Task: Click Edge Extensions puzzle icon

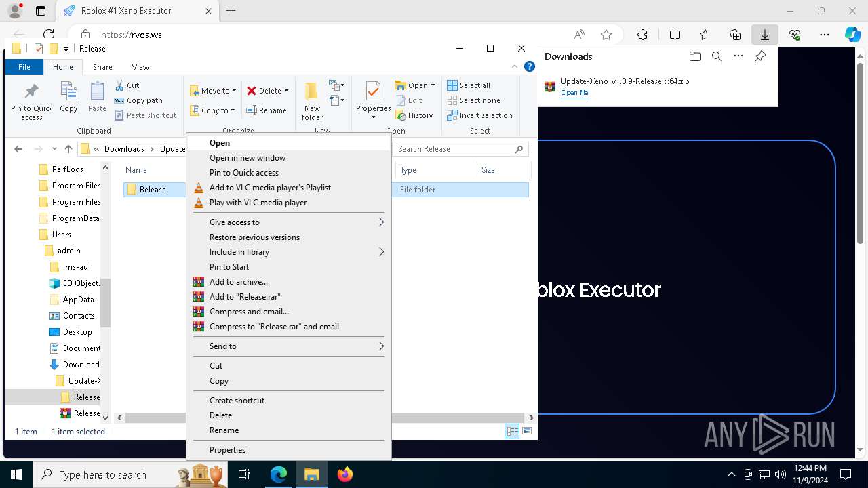Action: click(x=642, y=35)
